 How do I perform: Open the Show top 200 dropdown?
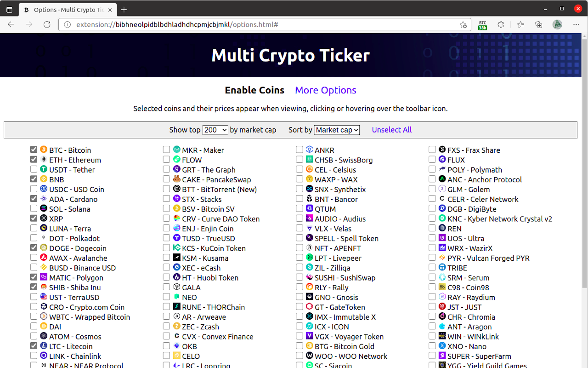215,130
